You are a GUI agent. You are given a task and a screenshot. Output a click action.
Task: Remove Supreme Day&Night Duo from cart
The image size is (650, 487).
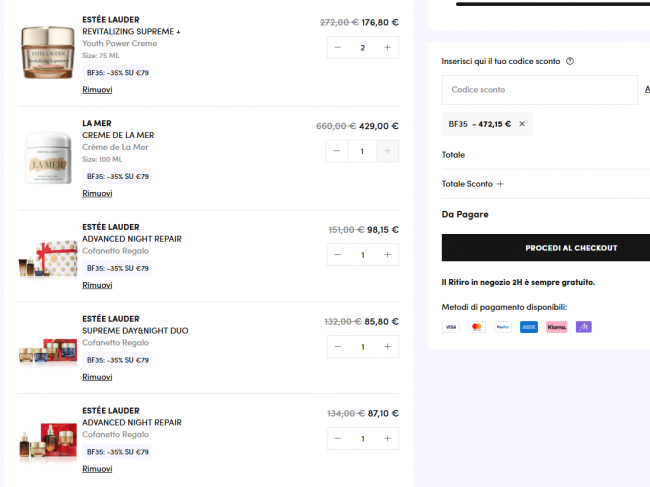pos(97,377)
